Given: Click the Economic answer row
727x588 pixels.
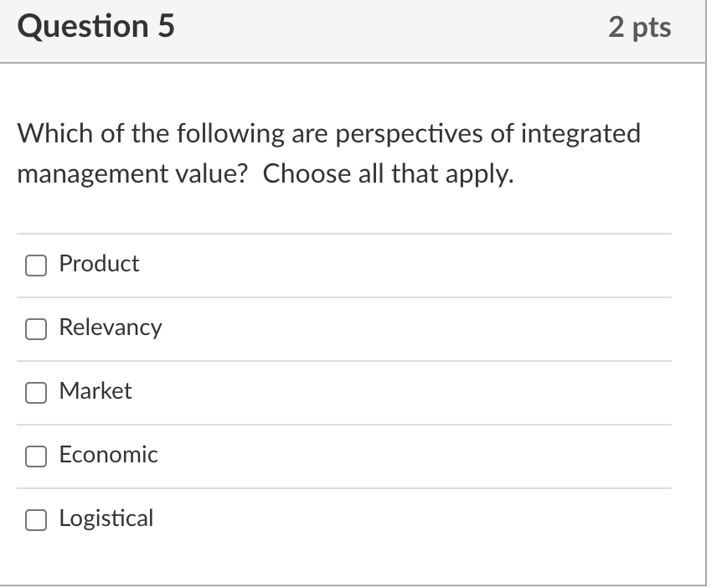Looking at the screenshot, I should pos(335,456).
